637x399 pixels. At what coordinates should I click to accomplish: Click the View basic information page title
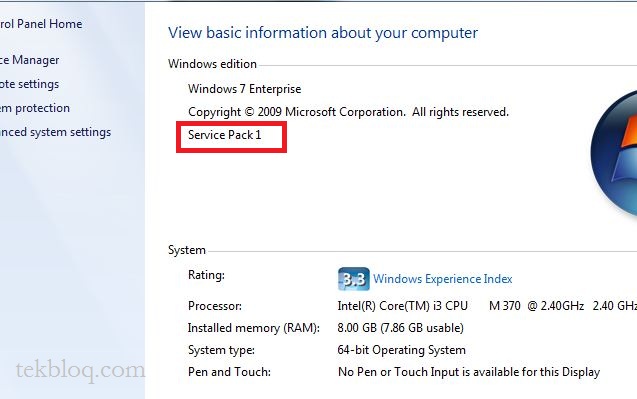click(323, 33)
